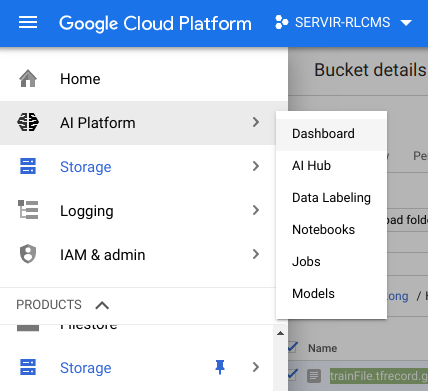428x391 pixels.
Task: Open Jobs from the submenu
Action: [x=331, y=262]
